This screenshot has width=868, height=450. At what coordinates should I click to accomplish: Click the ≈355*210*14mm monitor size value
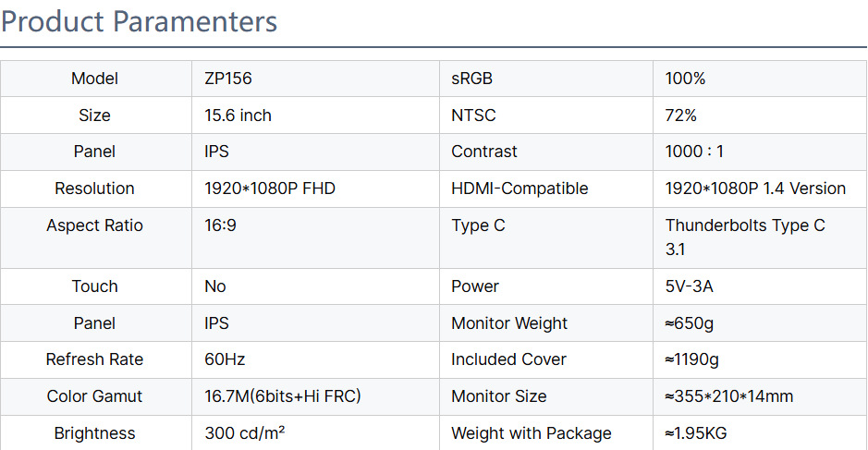tap(728, 396)
